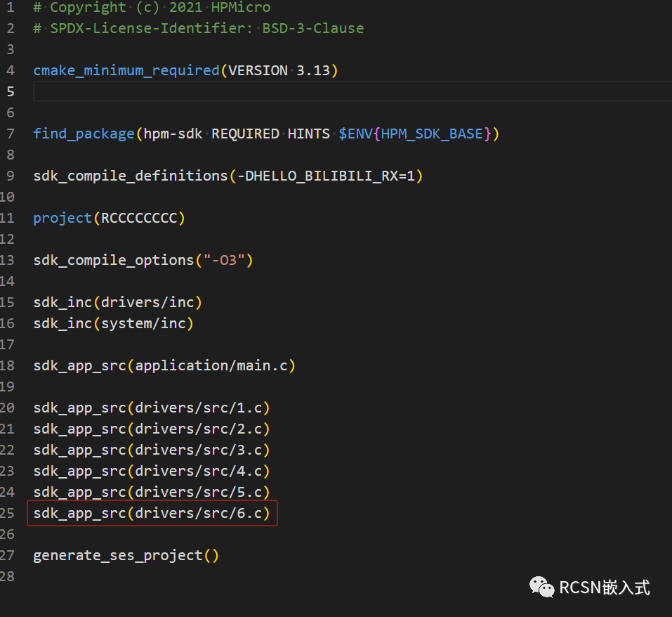Click the drivers/src/3.c source line

(152, 450)
